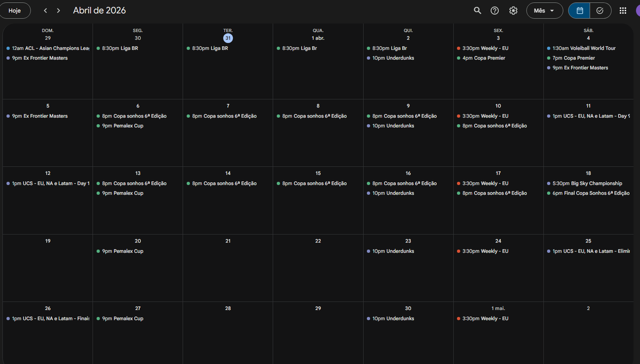Select day number 21

click(x=228, y=241)
